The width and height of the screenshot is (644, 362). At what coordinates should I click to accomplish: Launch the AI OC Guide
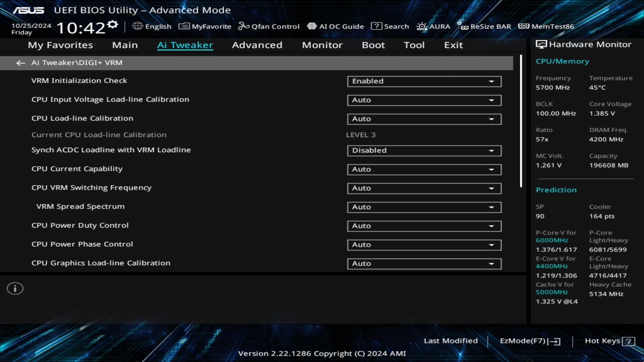(335, 26)
